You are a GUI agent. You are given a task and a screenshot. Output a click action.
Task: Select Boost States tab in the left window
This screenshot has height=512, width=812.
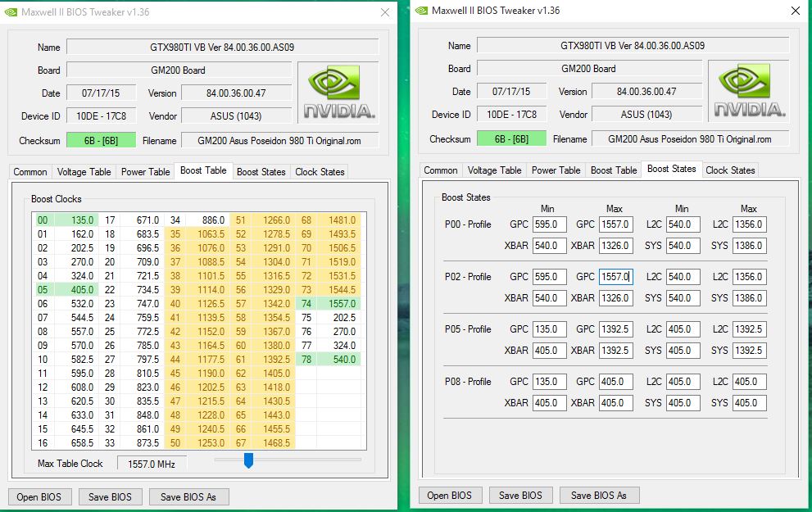(x=261, y=172)
